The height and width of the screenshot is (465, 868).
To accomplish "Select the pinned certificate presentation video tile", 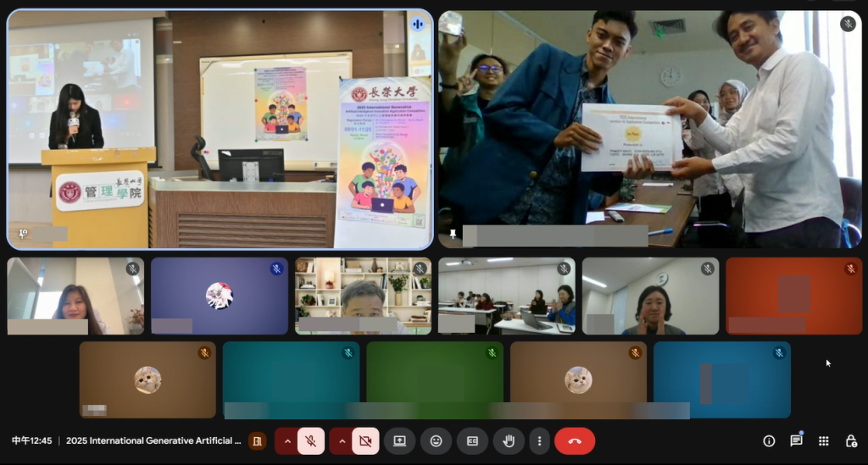I will click(649, 129).
